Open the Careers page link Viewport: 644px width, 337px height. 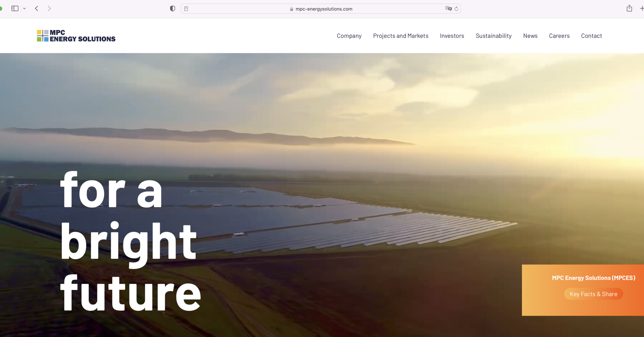[x=559, y=36]
